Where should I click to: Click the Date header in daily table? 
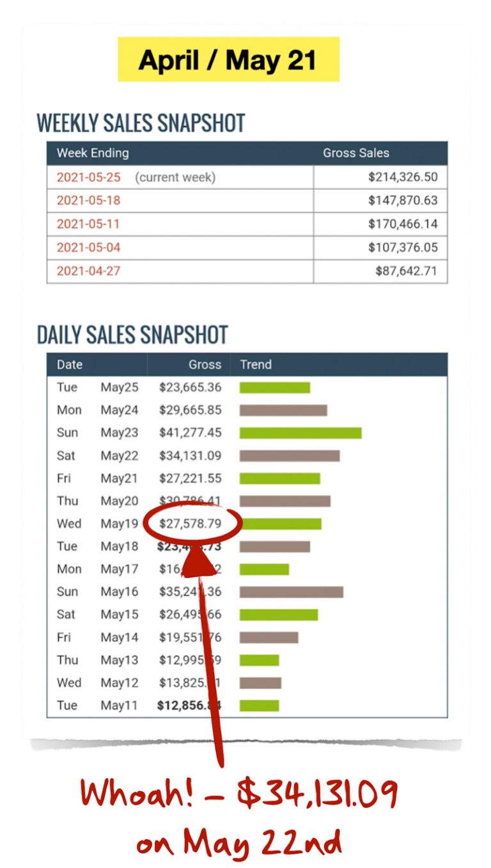70,365
